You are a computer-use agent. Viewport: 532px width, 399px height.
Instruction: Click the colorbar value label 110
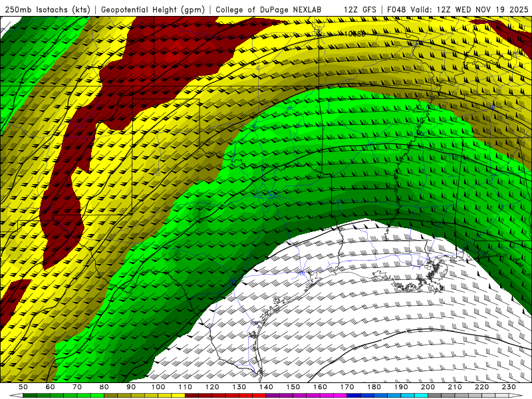point(186,387)
